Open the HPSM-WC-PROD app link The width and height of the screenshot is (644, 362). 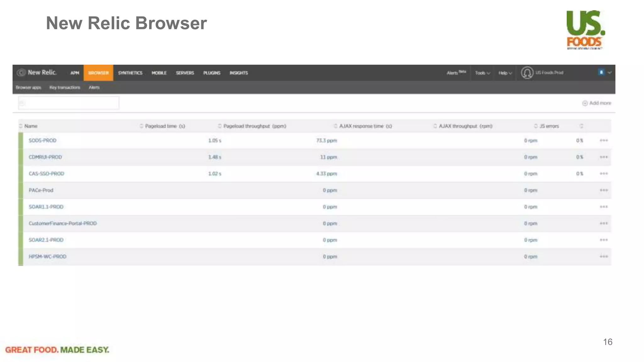pyautogui.click(x=47, y=256)
